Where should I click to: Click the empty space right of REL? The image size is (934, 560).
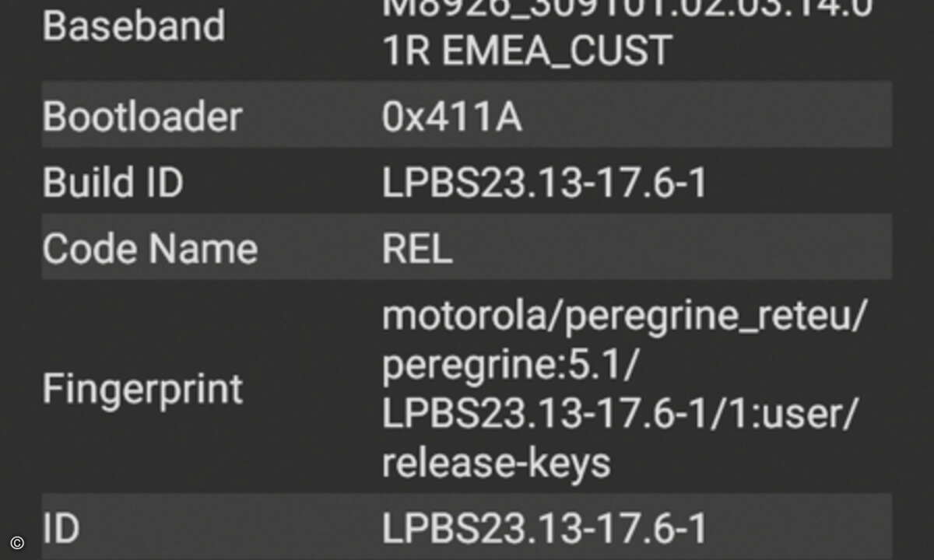(x=669, y=249)
